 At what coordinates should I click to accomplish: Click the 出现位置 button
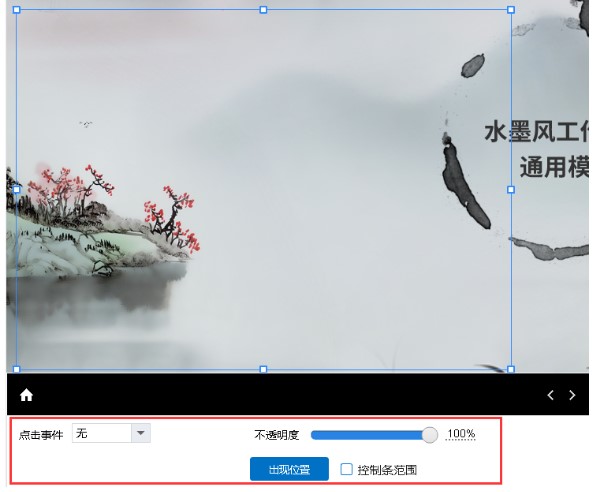(289, 469)
